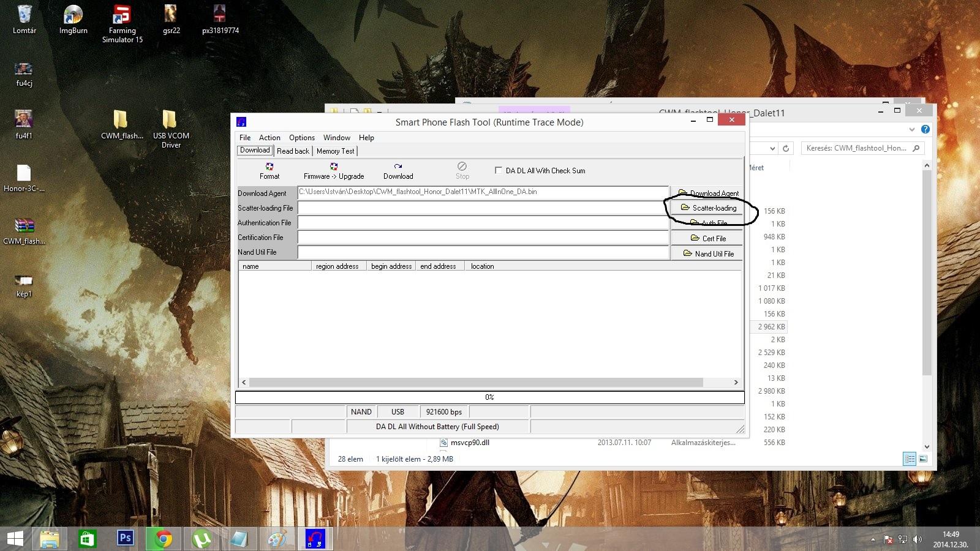
Task: Click the scroll-left arrow of partition list
Action: pos(244,382)
